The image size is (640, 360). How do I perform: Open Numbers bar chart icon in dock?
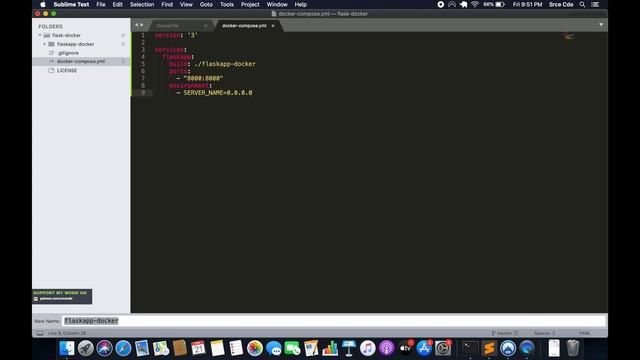point(330,348)
